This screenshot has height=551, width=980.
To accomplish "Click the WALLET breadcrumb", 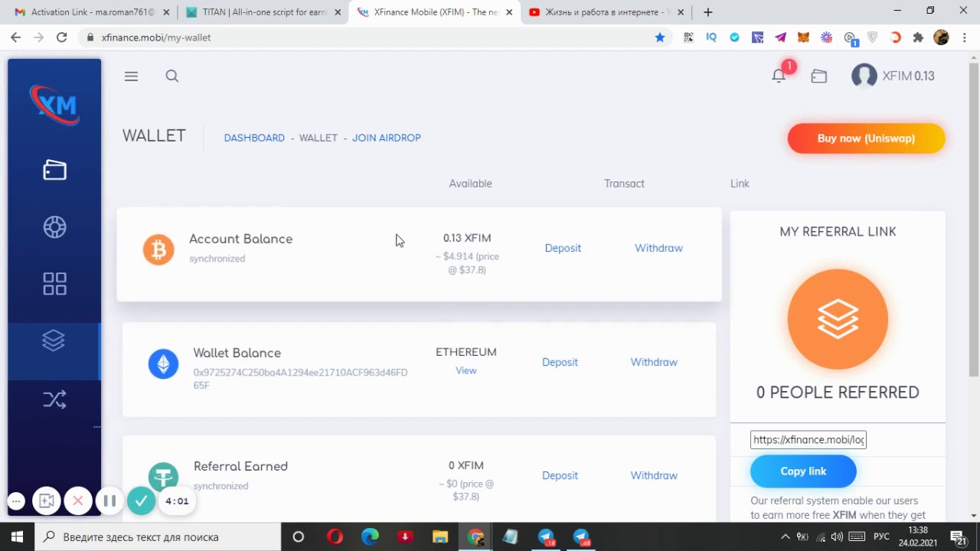I will click(318, 138).
